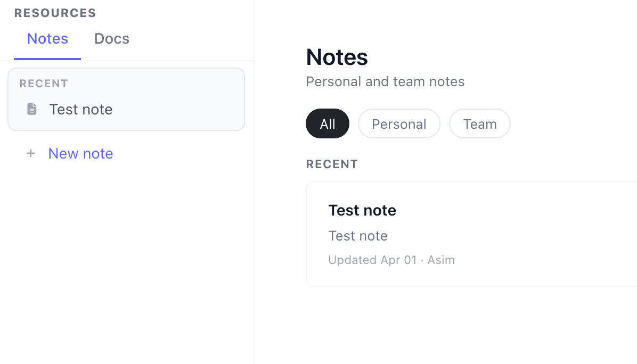Click the Test note description text on card
This screenshot has width=637, height=364.
358,236
